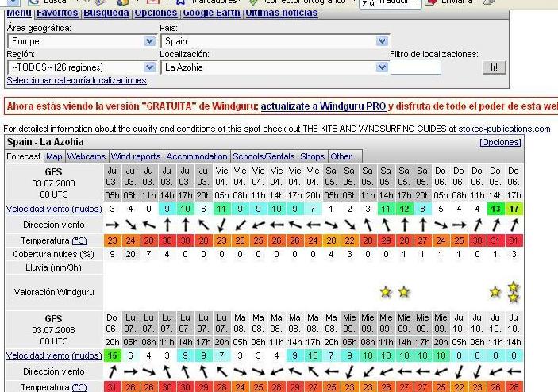
Task: Click Velocidad viento link in Lu 07 table
Action: click(38, 355)
